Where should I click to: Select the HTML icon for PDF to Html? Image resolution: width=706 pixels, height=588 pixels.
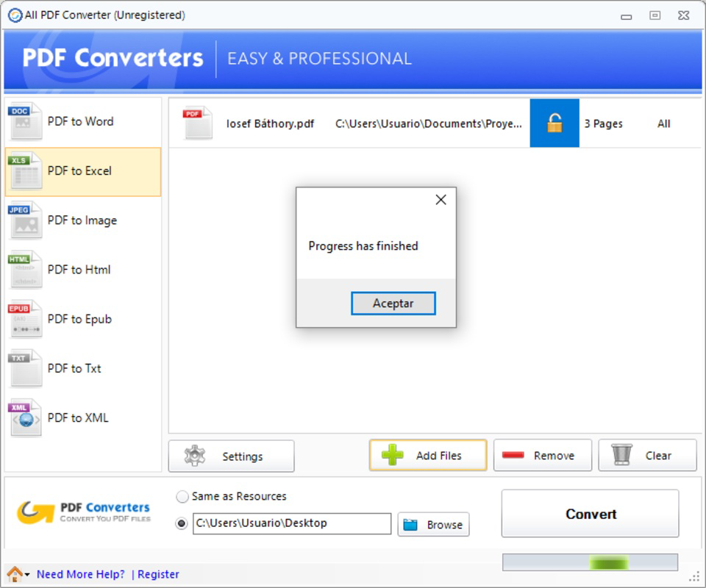click(x=25, y=270)
